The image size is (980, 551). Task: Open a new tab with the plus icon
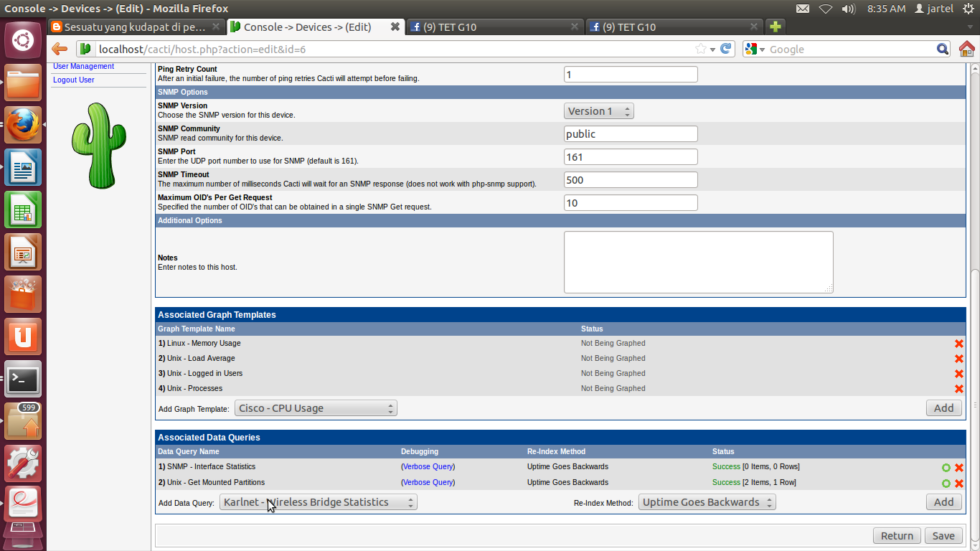click(x=775, y=27)
